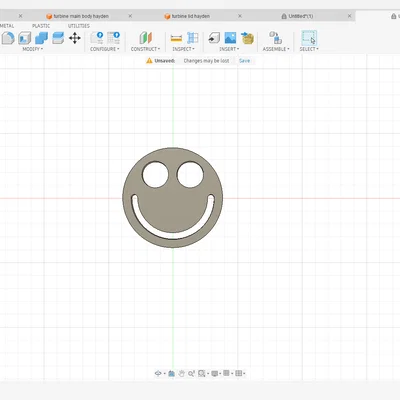This screenshot has width=400, height=400.
Task: Expand the Inspect dropdown menu
Action: [x=183, y=49]
